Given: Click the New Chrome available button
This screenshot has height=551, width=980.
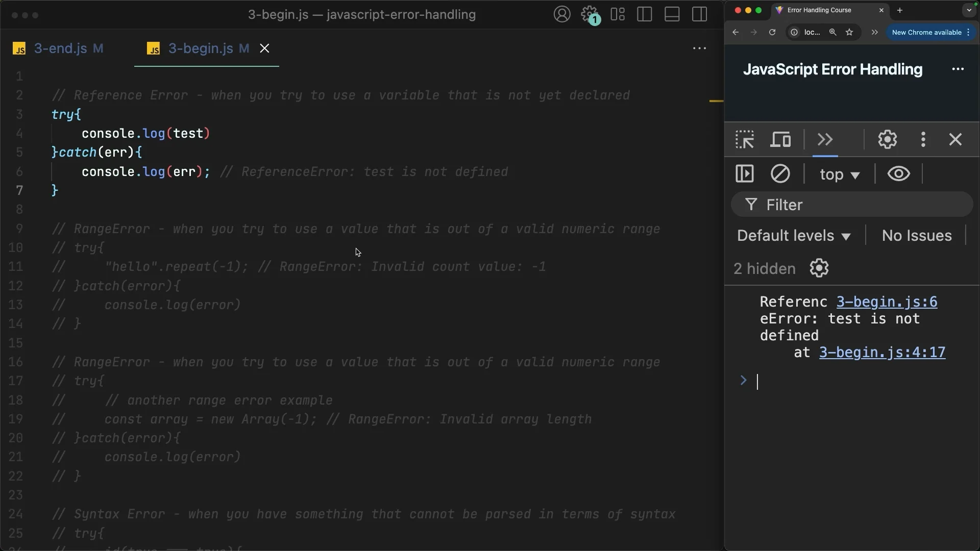Looking at the screenshot, I should pyautogui.click(x=926, y=32).
